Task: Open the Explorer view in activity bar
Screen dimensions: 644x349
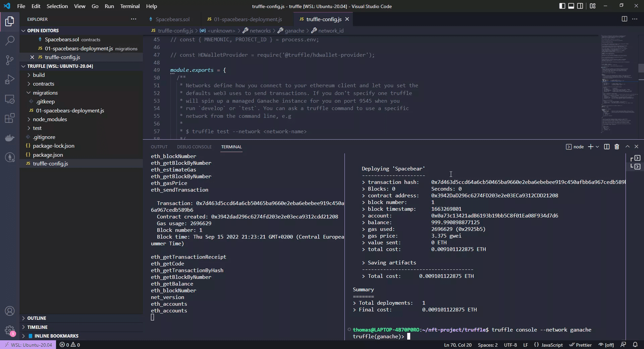Action: pos(10,21)
